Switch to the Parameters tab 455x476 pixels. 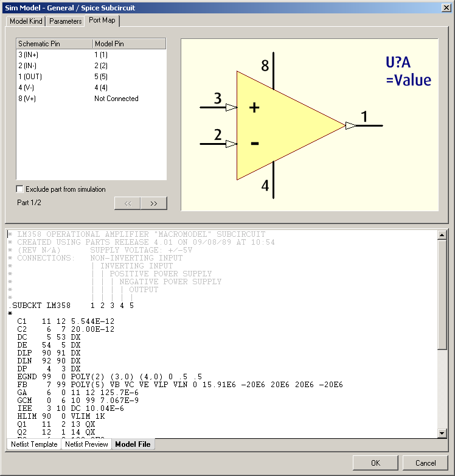coord(66,21)
